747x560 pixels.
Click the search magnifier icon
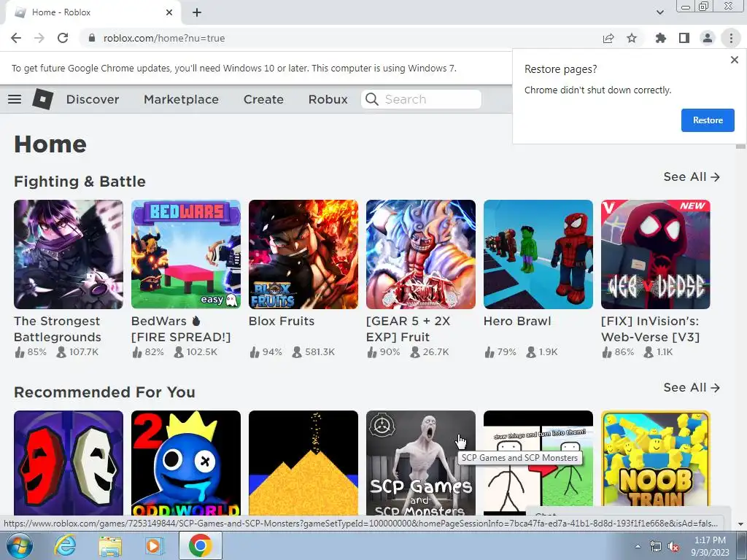pyautogui.click(x=371, y=99)
